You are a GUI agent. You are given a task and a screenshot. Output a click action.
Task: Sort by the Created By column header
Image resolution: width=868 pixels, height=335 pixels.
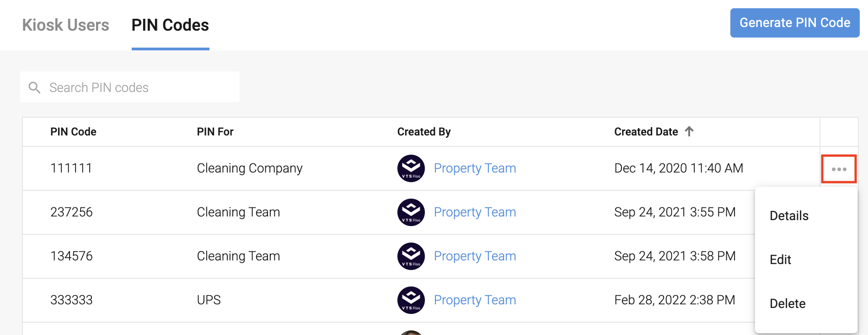(423, 132)
